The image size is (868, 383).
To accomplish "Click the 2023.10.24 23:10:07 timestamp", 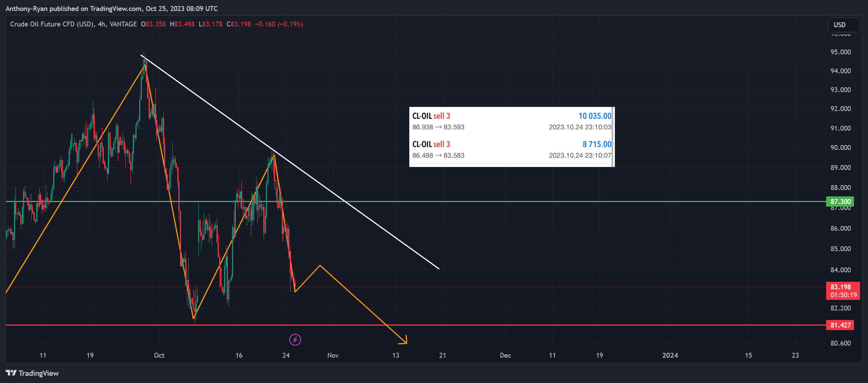I will point(580,156).
